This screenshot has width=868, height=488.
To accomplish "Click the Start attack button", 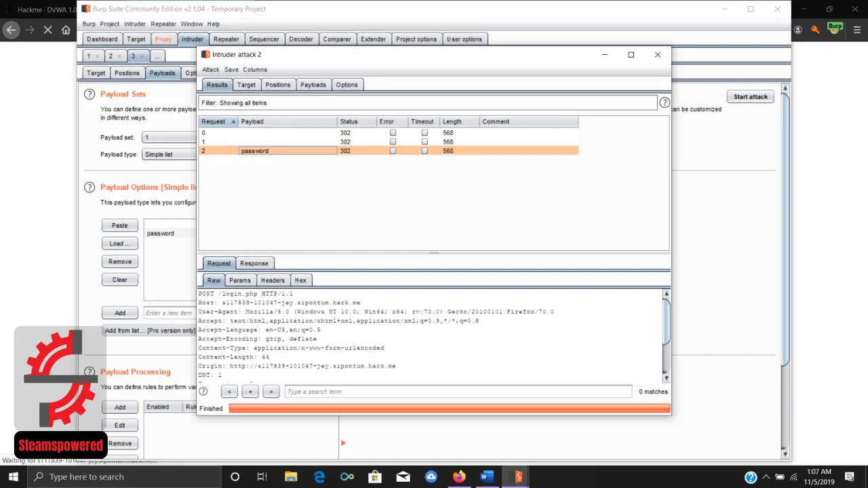I will coord(750,96).
